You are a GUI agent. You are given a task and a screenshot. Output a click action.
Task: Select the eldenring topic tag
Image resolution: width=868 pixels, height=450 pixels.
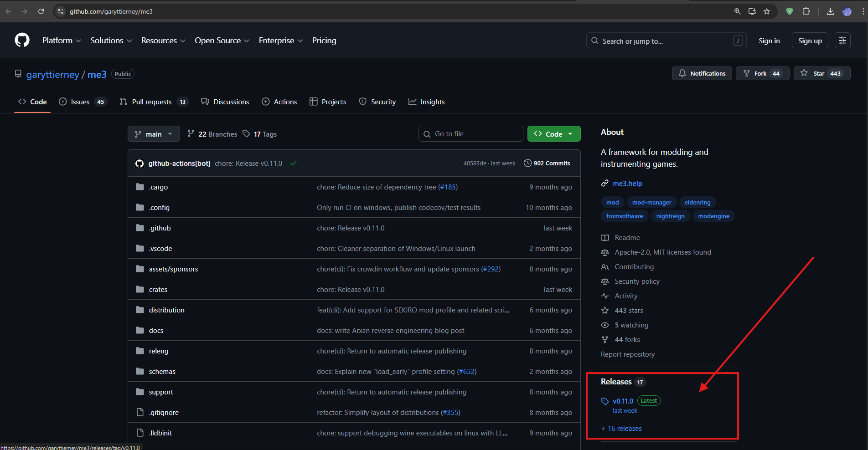(x=697, y=202)
